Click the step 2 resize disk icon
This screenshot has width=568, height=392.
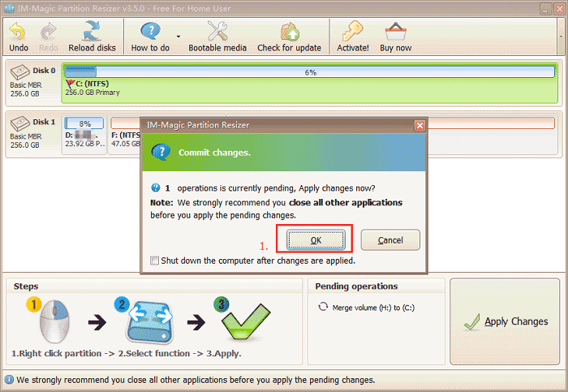pos(149,321)
